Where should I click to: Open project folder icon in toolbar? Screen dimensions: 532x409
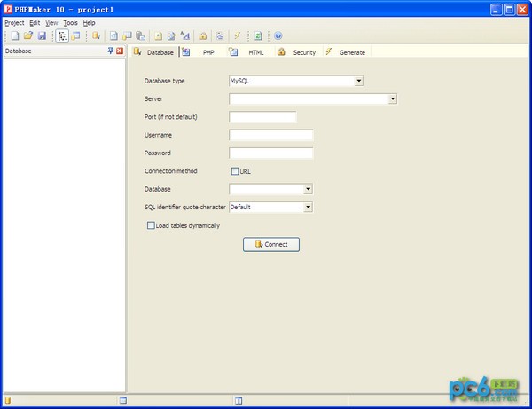click(28, 35)
